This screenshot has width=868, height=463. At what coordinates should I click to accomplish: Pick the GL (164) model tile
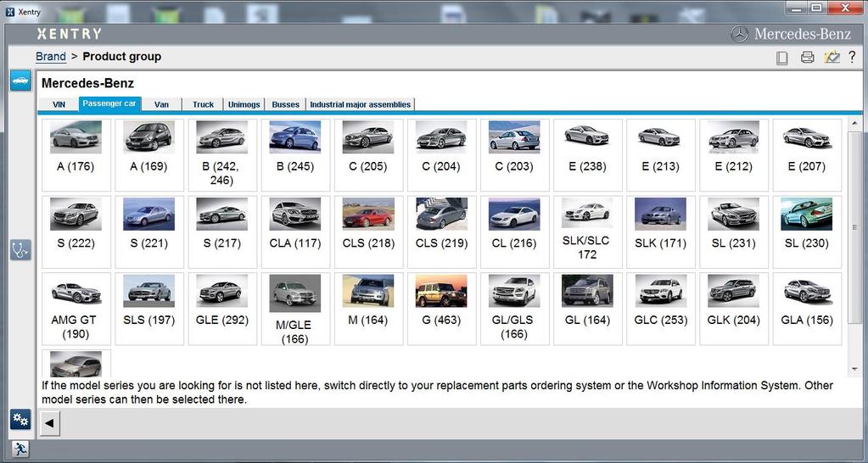pos(587,309)
